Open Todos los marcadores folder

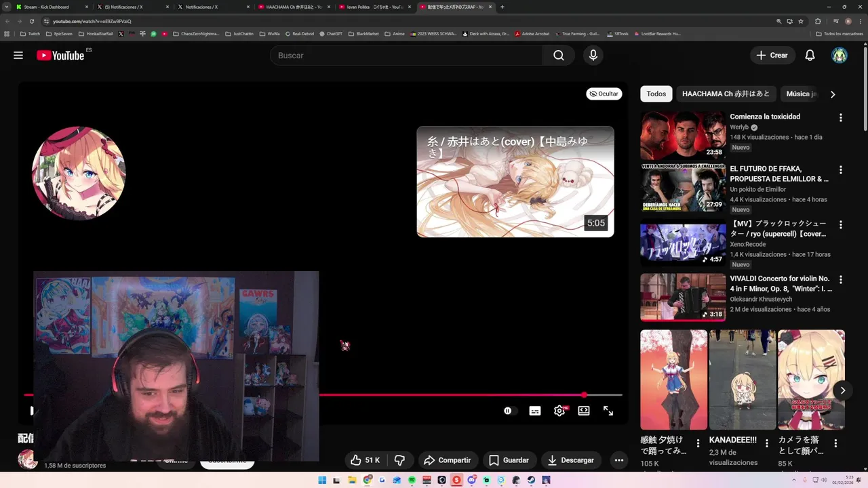(x=840, y=33)
